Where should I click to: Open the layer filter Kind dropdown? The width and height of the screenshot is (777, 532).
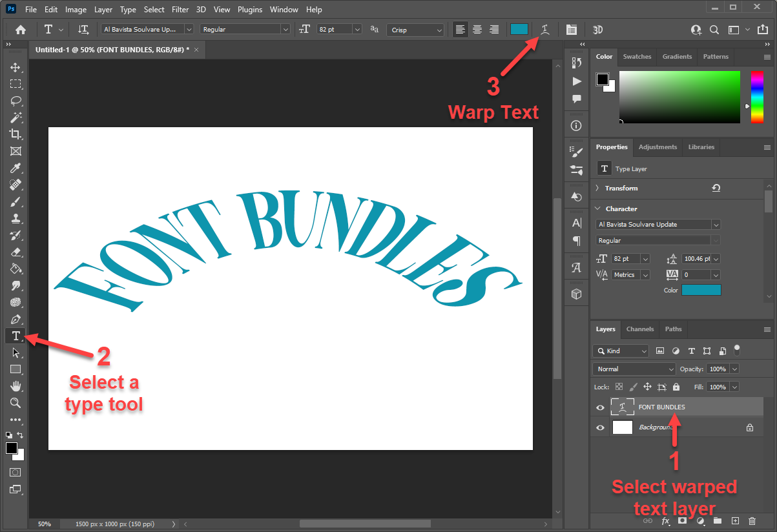[x=621, y=351]
